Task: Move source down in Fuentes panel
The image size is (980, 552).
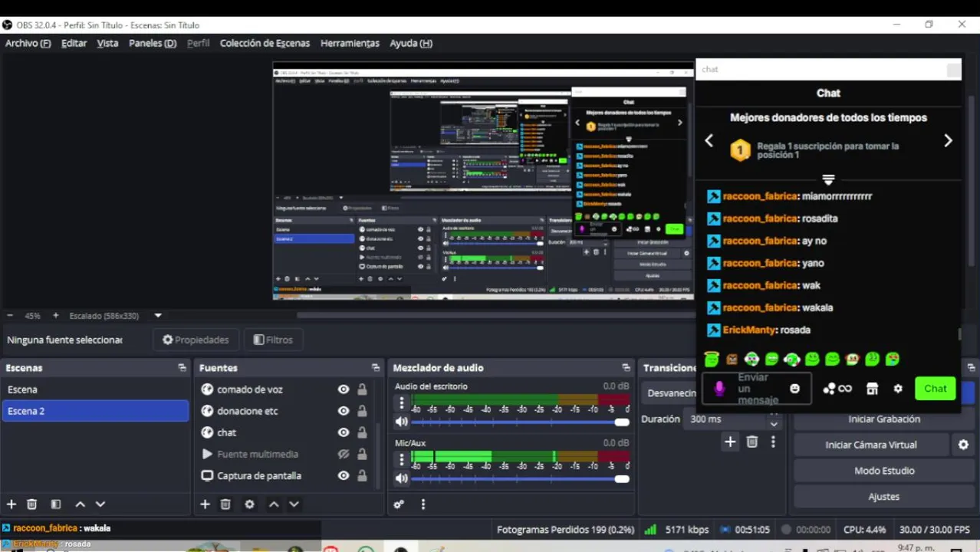Action: (x=294, y=504)
